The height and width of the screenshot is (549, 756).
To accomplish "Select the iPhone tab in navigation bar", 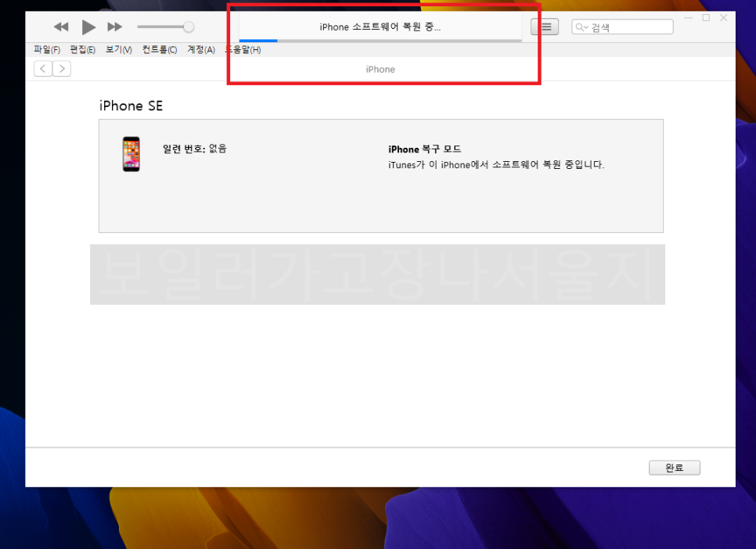I will pos(380,70).
